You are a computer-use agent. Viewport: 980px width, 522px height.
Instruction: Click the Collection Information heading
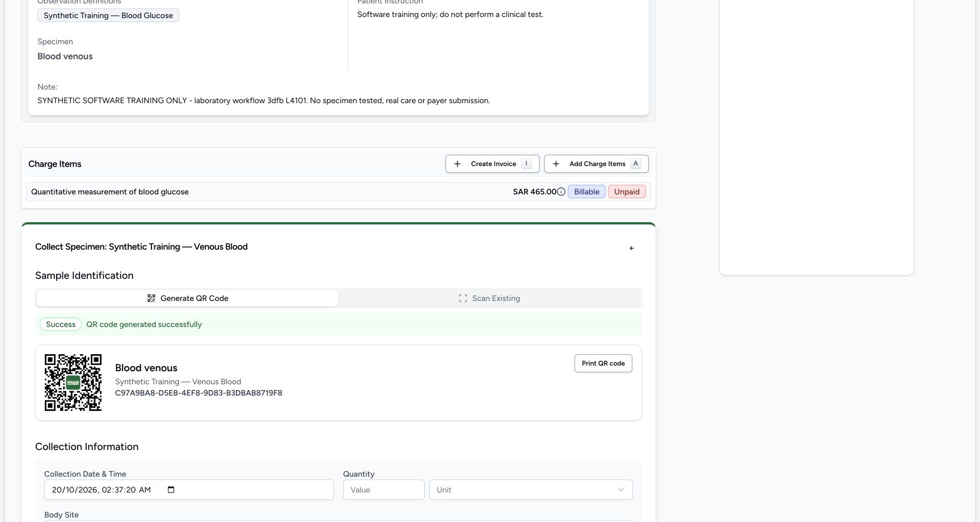87,447
